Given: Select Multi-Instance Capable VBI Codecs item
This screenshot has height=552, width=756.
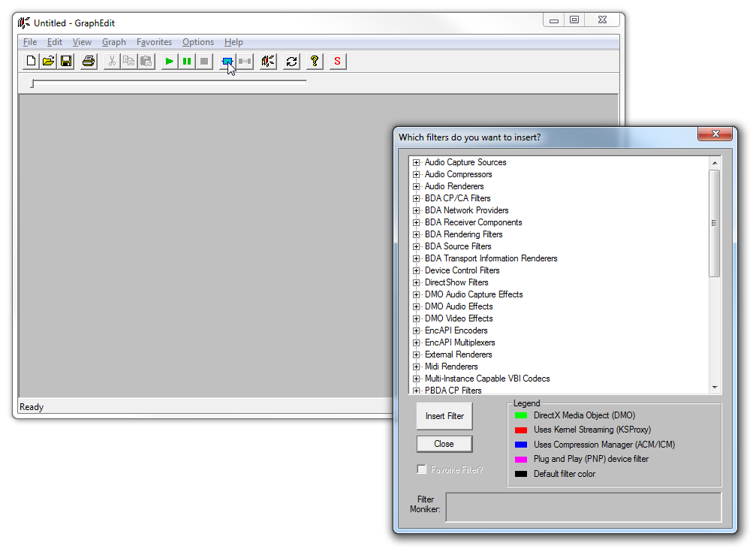Looking at the screenshot, I should 487,379.
